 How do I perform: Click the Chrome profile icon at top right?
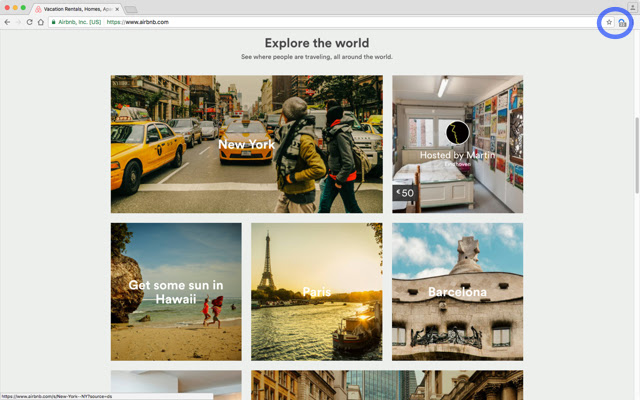point(632,7)
